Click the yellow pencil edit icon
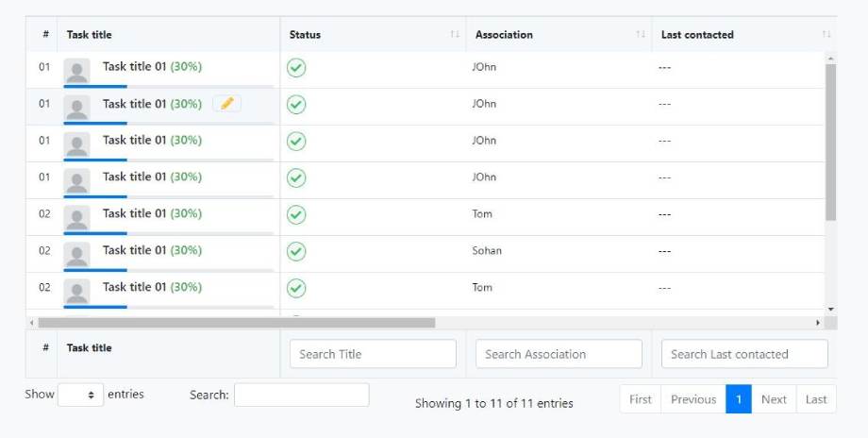Image resolution: width=868 pixels, height=438 pixels. click(x=226, y=104)
